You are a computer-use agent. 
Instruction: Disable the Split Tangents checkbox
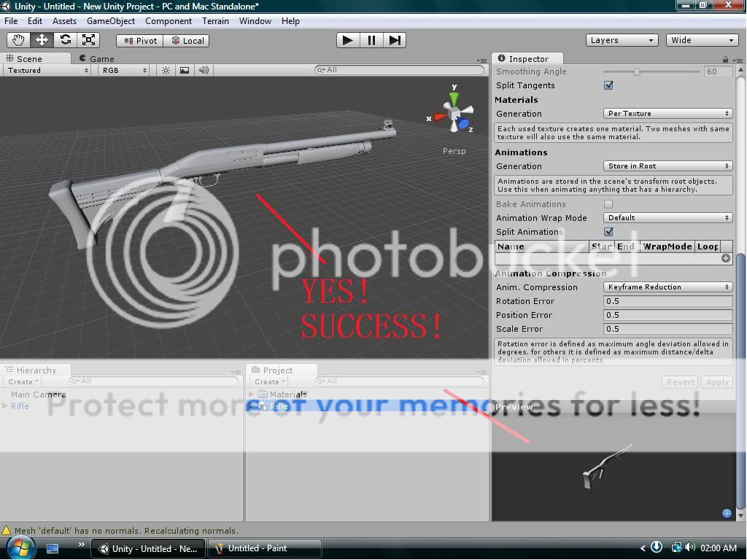pyautogui.click(x=608, y=85)
